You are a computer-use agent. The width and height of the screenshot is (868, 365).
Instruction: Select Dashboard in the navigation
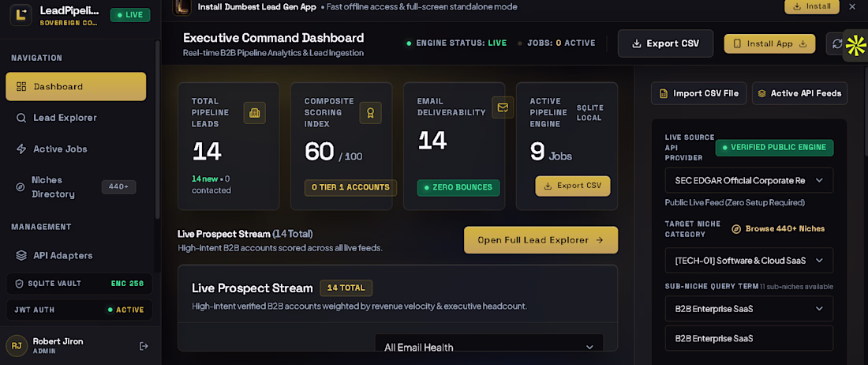(x=76, y=86)
